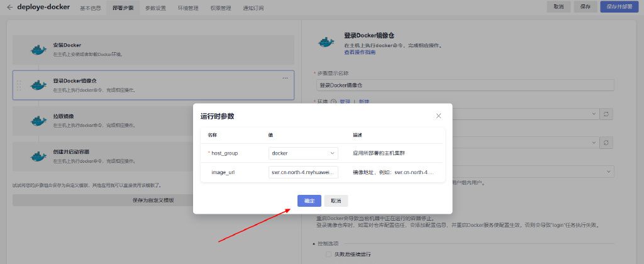The image size is (644, 264).
Task: Go to the 环境管理 tab
Action: coord(188,8)
